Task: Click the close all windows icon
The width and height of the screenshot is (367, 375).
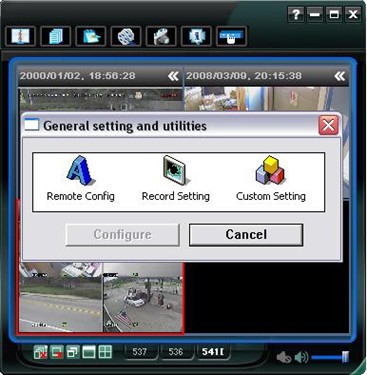Action: (x=40, y=352)
